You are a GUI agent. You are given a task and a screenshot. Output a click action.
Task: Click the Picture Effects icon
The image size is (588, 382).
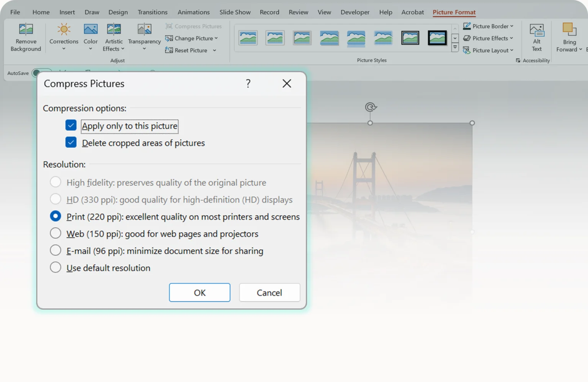[467, 38]
